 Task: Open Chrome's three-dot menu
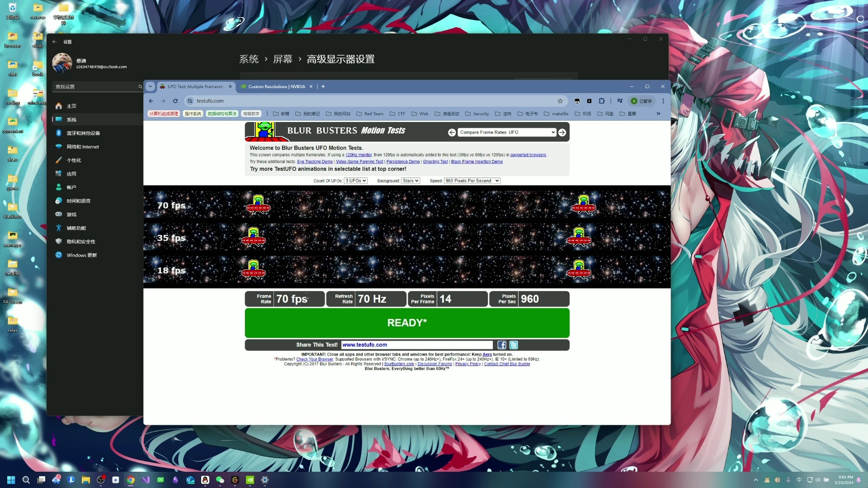663,101
